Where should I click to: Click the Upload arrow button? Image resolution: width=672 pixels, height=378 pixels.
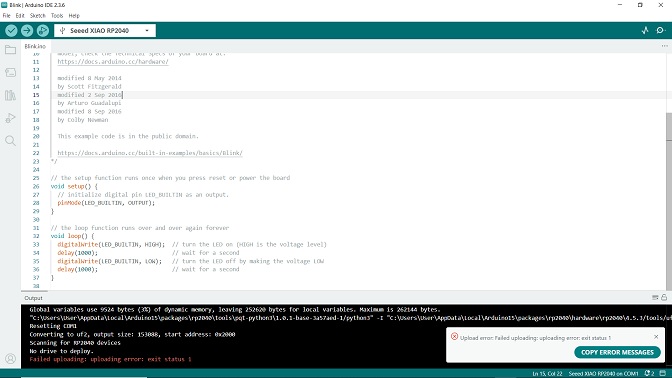27,30
